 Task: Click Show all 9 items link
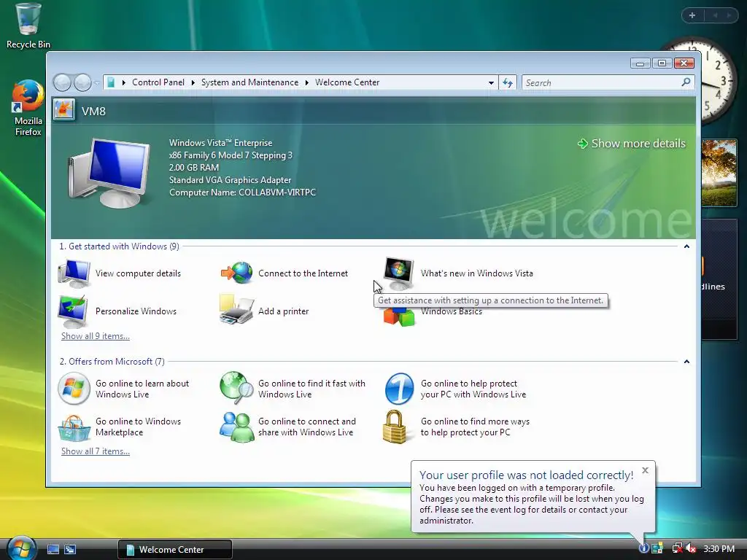click(96, 335)
